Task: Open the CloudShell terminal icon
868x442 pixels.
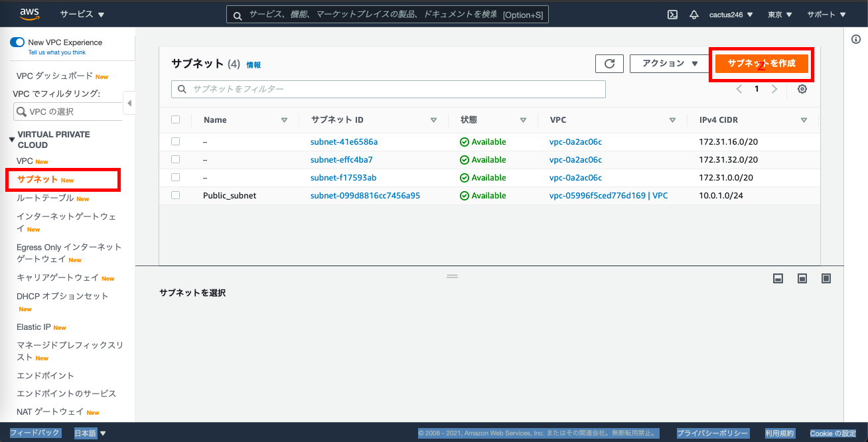Action: pos(672,15)
